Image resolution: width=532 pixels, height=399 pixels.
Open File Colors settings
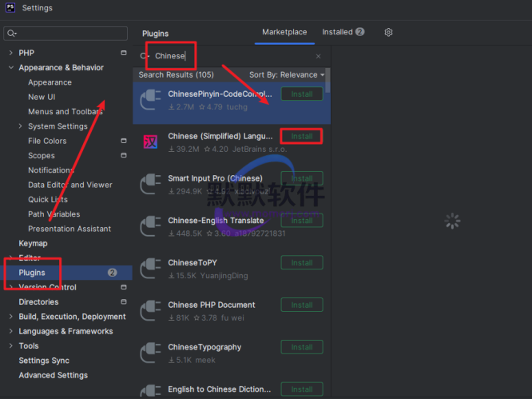(47, 141)
